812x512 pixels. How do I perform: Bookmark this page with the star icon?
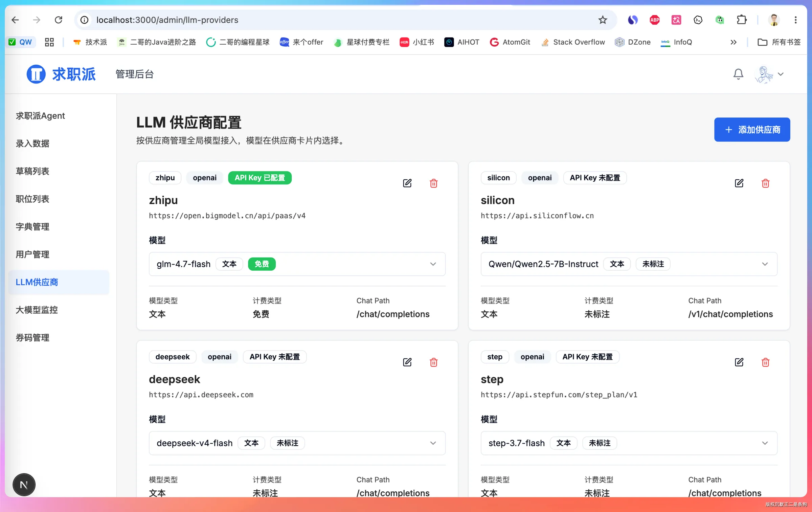point(603,20)
